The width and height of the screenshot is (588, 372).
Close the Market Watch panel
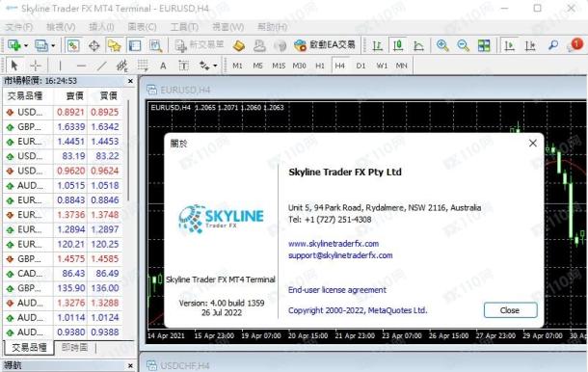130,81
